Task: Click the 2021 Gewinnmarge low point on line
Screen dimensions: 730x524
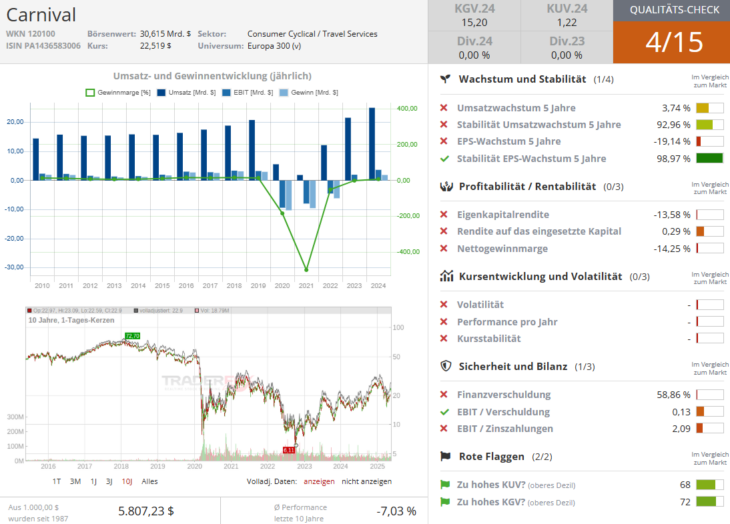Action: pos(306,269)
